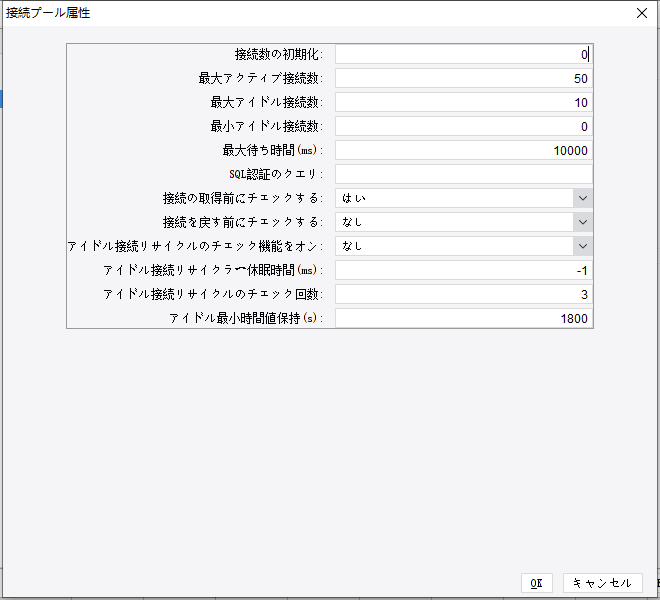
Task: Click the 接続を戻す前にチェックする label
Action: click(x=243, y=222)
